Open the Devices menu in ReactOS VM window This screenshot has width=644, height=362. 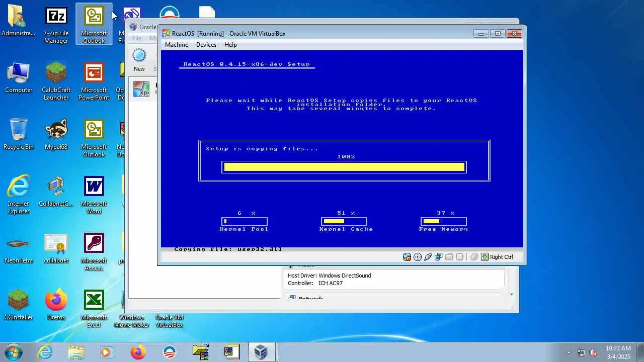pyautogui.click(x=206, y=45)
